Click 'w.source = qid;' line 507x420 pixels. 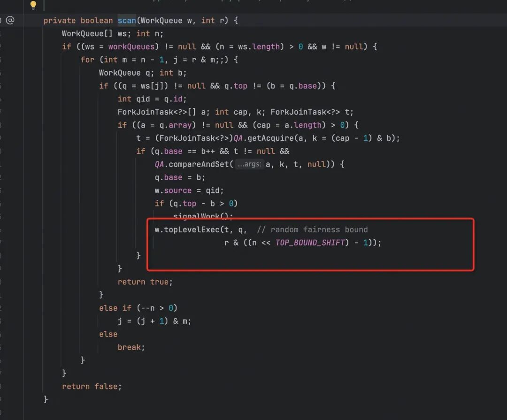tap(189, 191)
